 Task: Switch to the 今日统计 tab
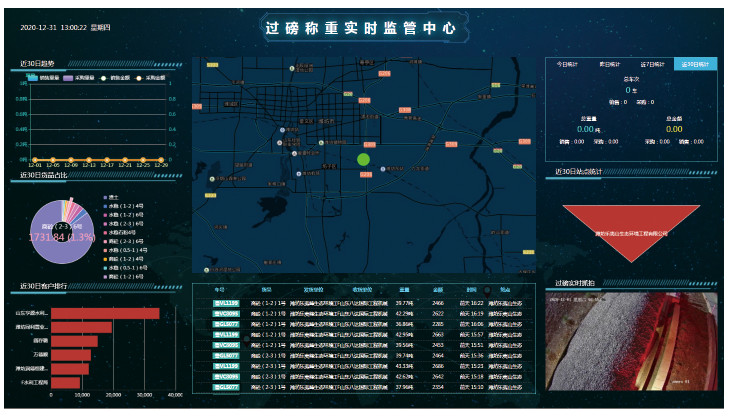tap(567, 64)
